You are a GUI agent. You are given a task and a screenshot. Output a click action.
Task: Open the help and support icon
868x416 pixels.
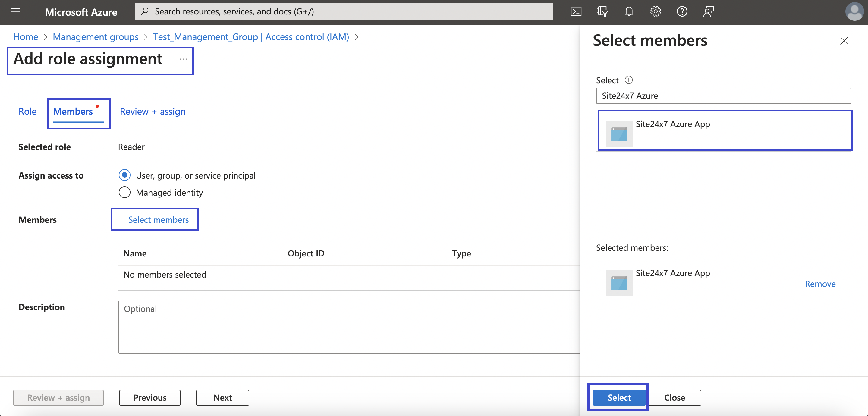pyautogui.click(x=682, y=11)
